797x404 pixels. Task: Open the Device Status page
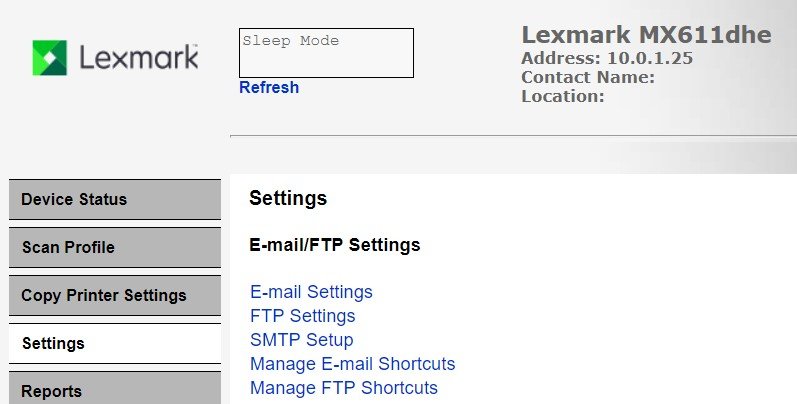click(114, 199)
